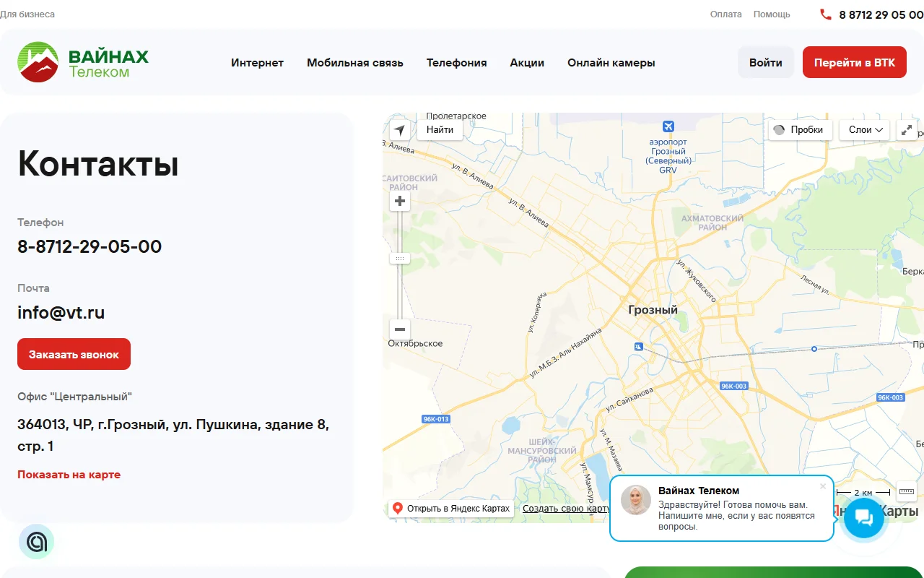This screenshot has width=924, height=578.
Task: Open the online chat bubble icon
Action: [863, 517]
